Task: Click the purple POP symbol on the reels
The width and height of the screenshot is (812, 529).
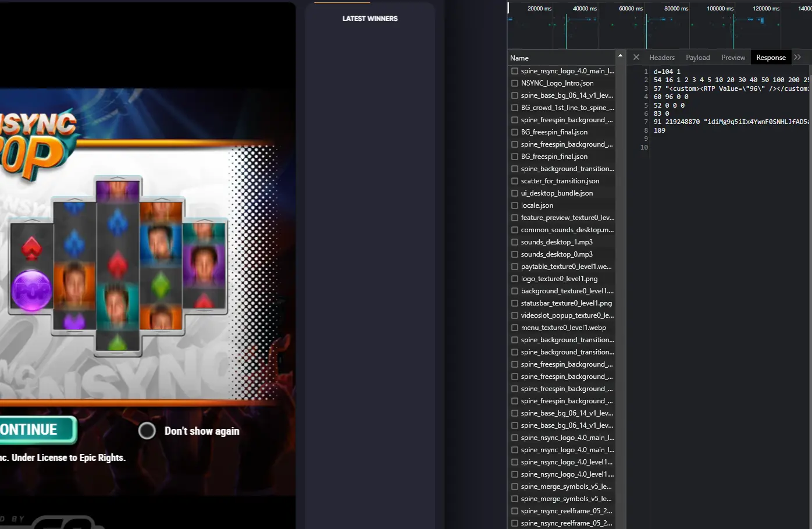Action: tap(32, 289)
